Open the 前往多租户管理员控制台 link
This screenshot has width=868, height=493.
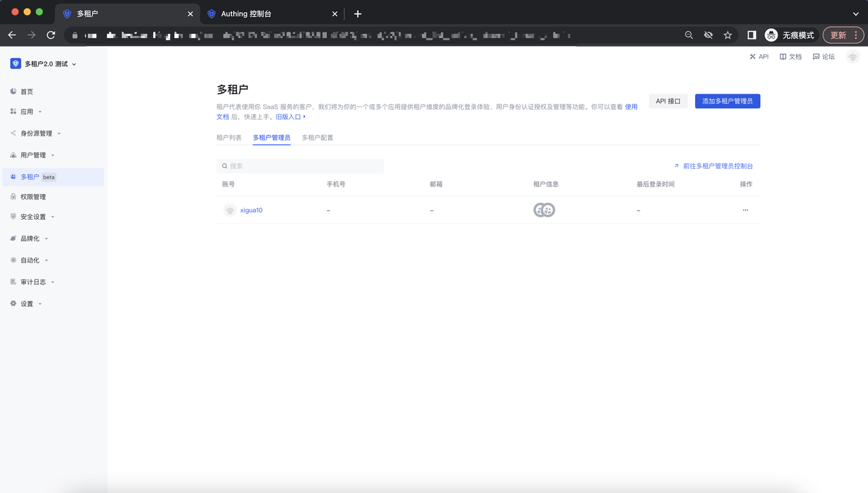pos(717,166)
